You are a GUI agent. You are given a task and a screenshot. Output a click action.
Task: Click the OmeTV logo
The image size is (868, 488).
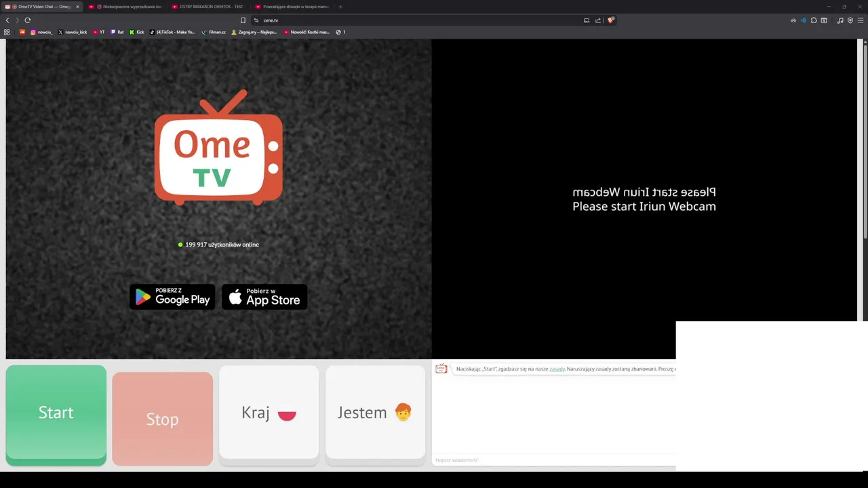click(218, 148)
